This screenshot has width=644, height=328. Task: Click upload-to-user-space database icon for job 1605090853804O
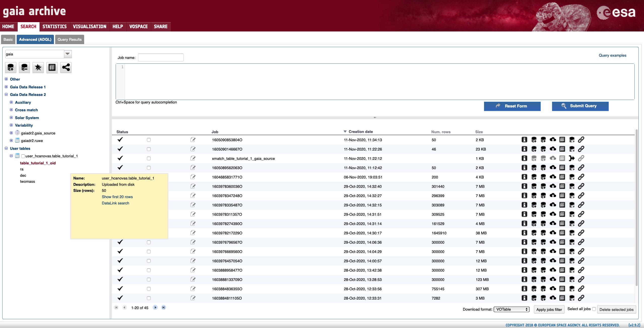(x=534, y=140)
